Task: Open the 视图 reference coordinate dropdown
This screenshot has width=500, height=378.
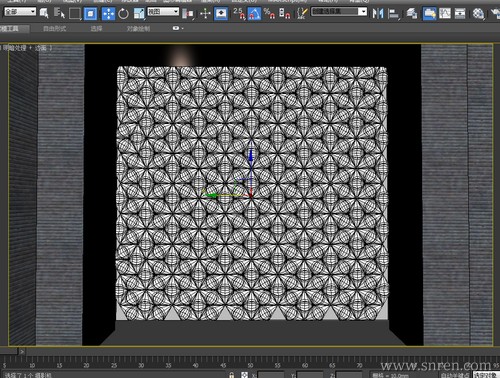Action: click(163, 12)
